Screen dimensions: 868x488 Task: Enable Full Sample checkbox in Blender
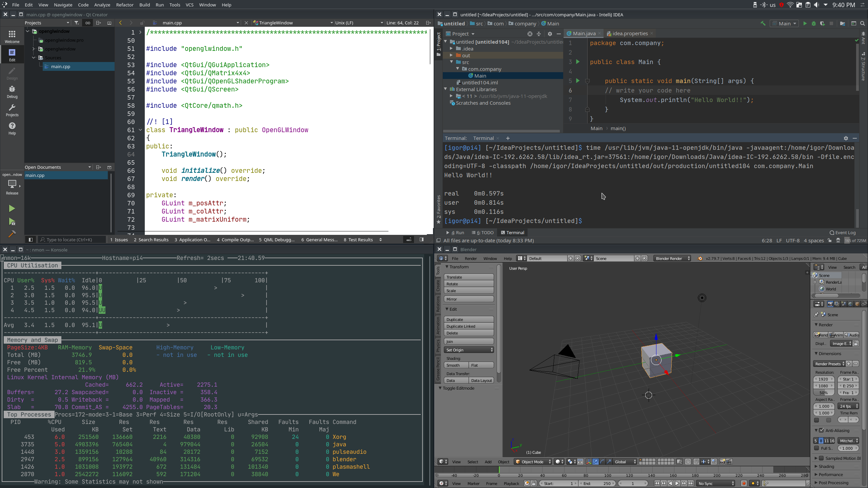click(x=817, y=448)
